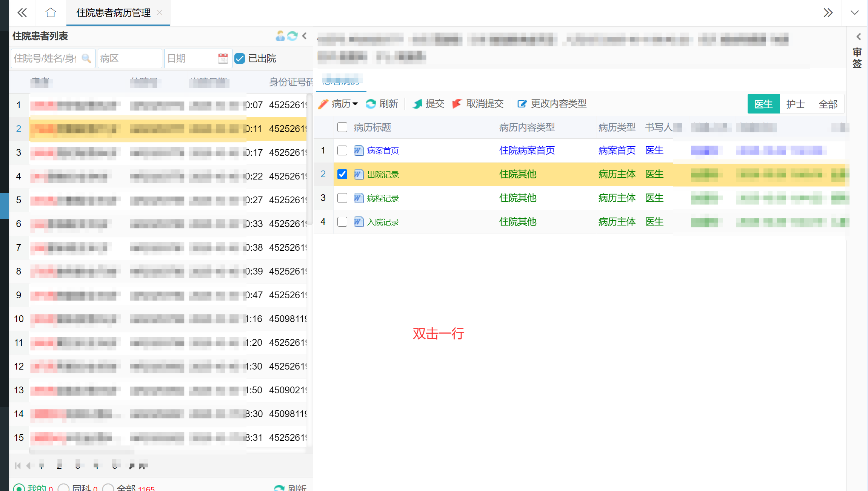Click the double right arrow icon

(x=828, y=13)
